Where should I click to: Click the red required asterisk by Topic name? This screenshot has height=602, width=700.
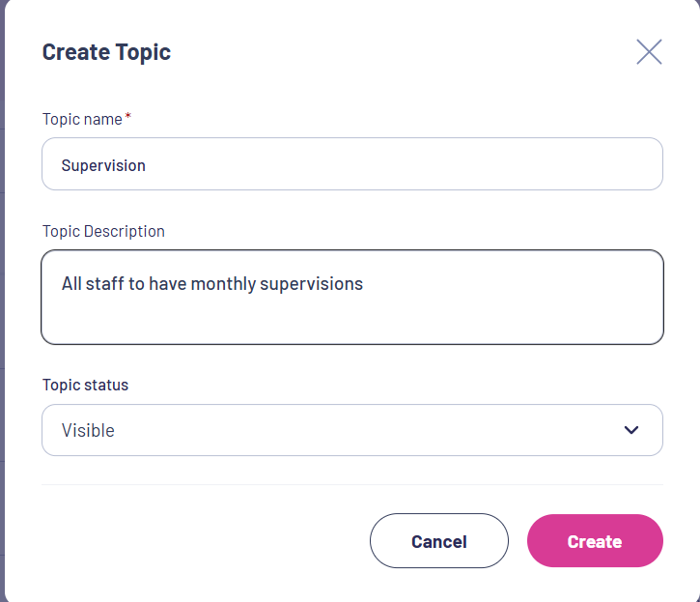[128, 116]
